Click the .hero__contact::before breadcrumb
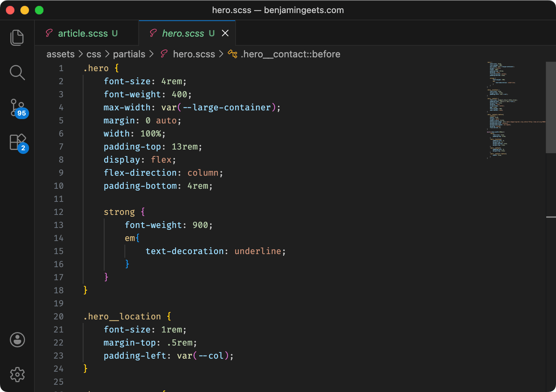 [290, 54]
